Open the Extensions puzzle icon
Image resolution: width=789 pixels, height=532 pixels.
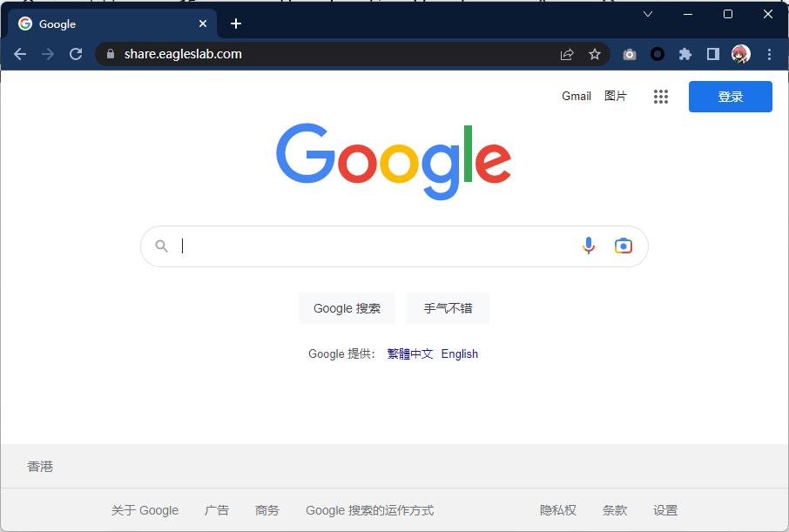point(685,54)
